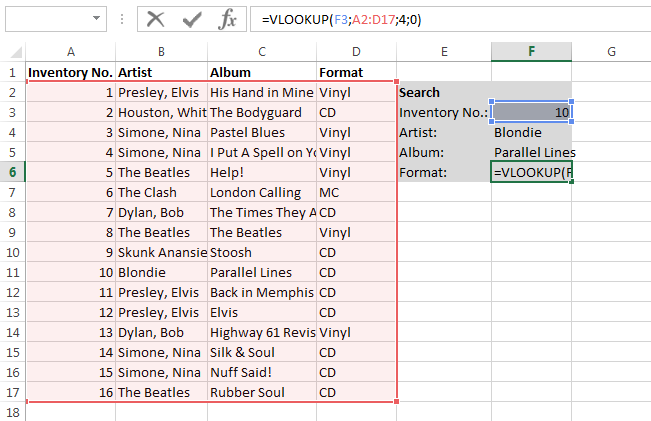Click the Rubber Soul album cell
The height and width of the screenshot is (421, 651).
pyautogui.click(x=261, y=392)
